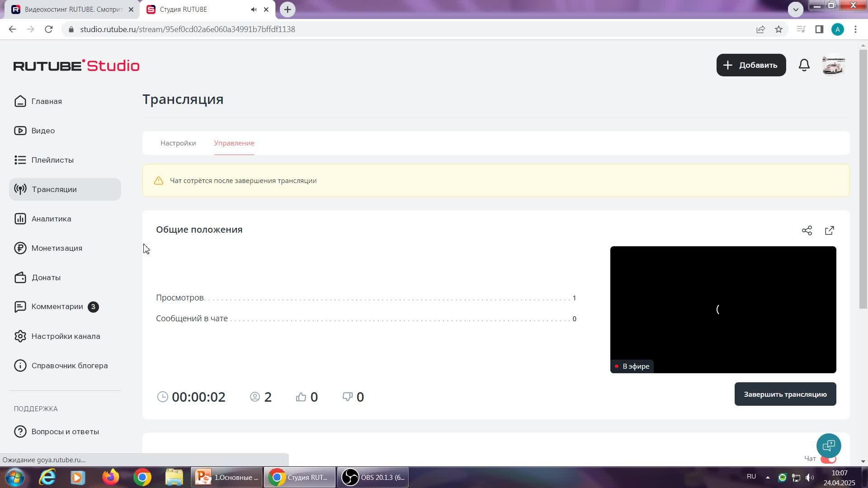Click the share icon in Общие положения

[807, 230]
